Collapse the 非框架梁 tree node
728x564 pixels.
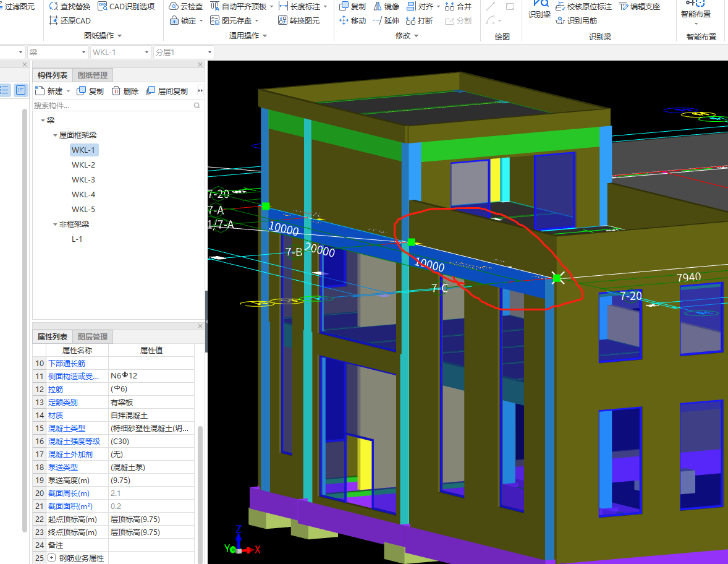click(55, 224)
